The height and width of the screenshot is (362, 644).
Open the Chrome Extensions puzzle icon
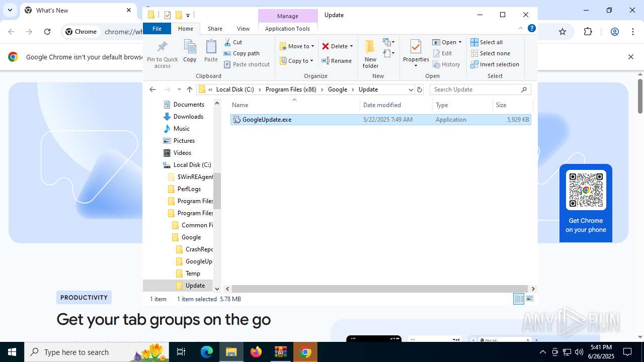click(x=588, y=32)
